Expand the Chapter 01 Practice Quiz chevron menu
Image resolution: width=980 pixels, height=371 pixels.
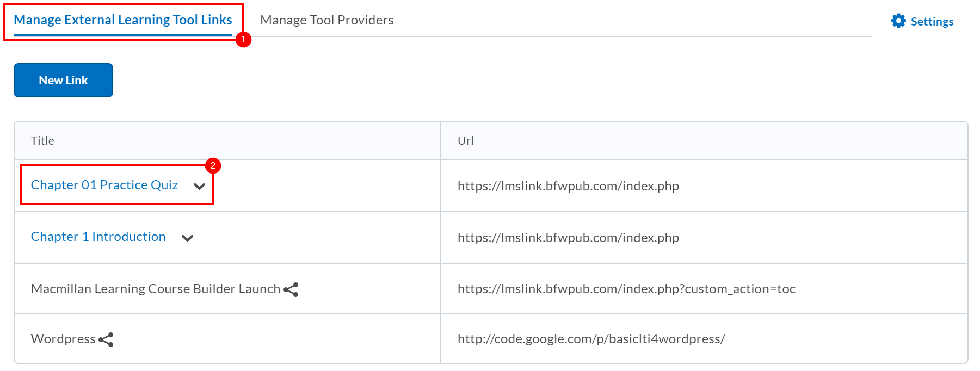tap(200, 186)
